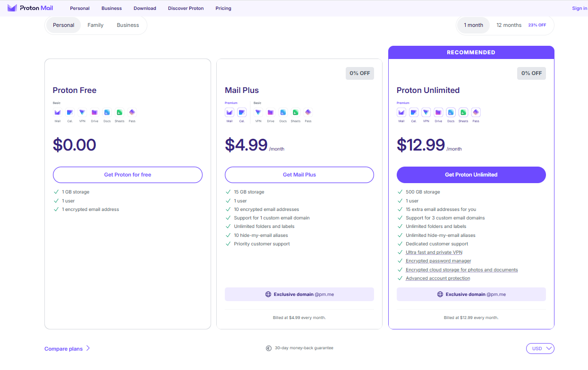The height and width of the screenshot is (370, 588).
Task: Click the $12.99 price
Action: (421, 145)
